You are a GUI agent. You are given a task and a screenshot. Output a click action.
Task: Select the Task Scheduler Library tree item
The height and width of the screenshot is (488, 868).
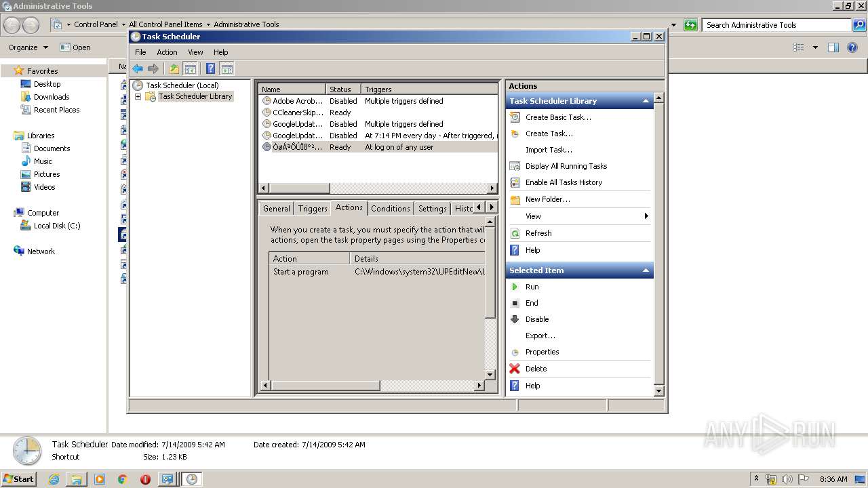(195, 96)
